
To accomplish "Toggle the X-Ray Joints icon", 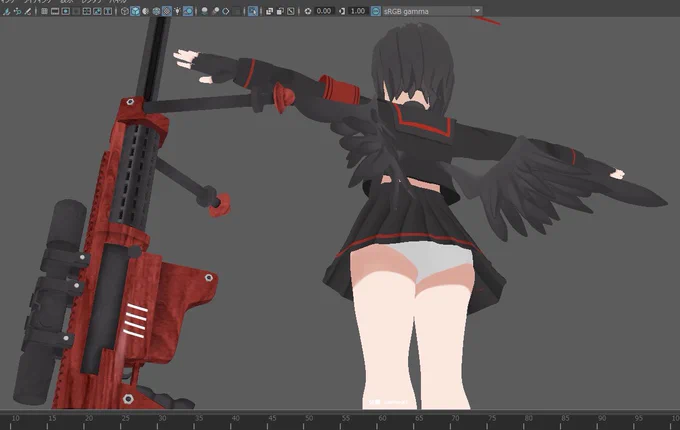I will click(x=291, y=11).
